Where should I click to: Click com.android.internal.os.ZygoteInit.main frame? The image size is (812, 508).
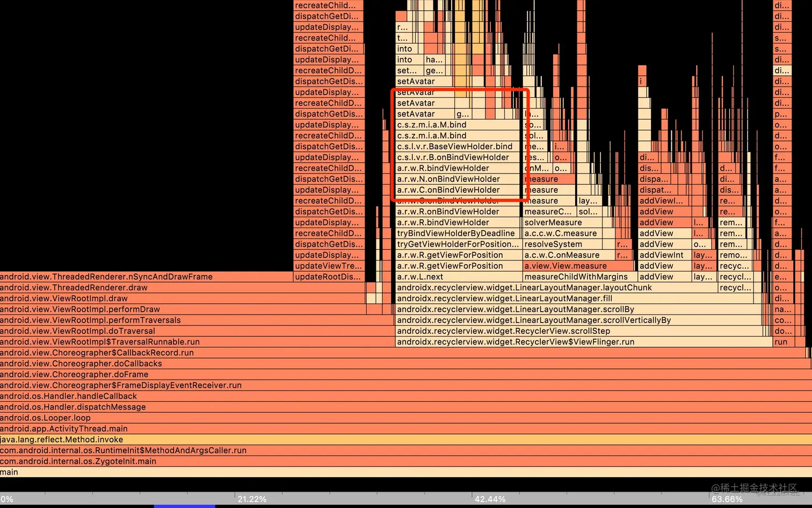406,461
